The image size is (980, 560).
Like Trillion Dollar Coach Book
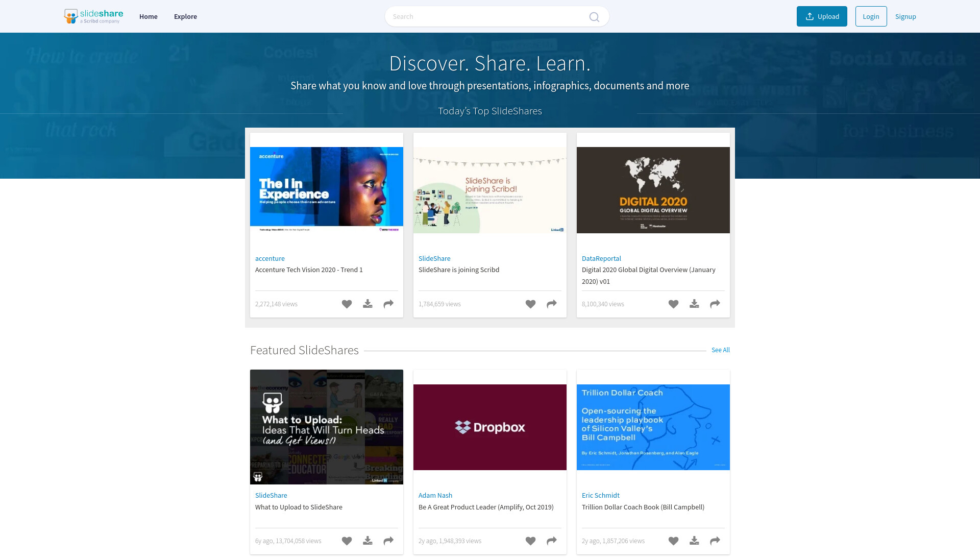673,541
